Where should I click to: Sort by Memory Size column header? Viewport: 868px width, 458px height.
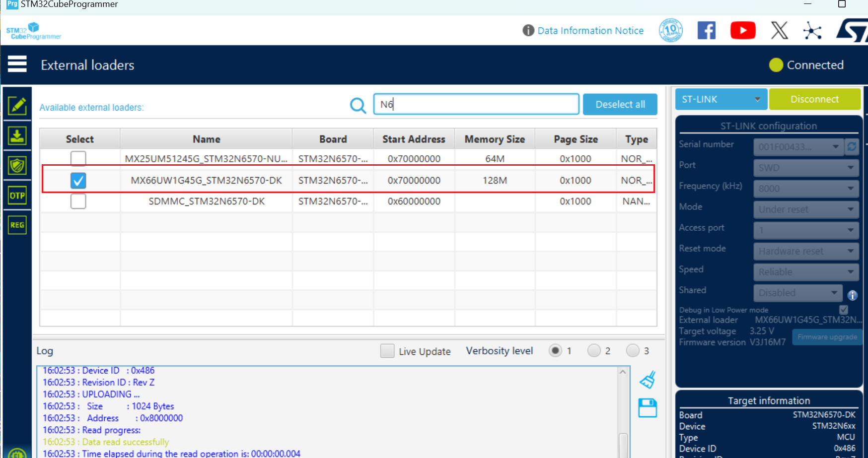point(495,139)
